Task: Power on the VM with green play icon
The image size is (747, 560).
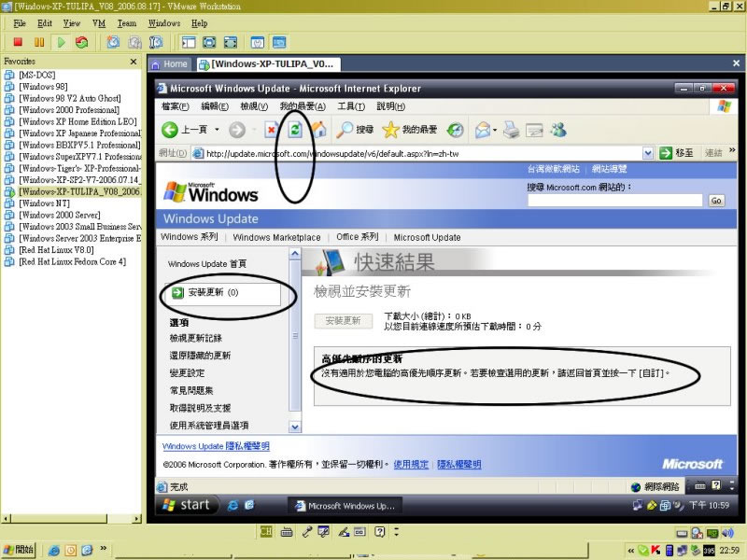Action: (61, 42)
